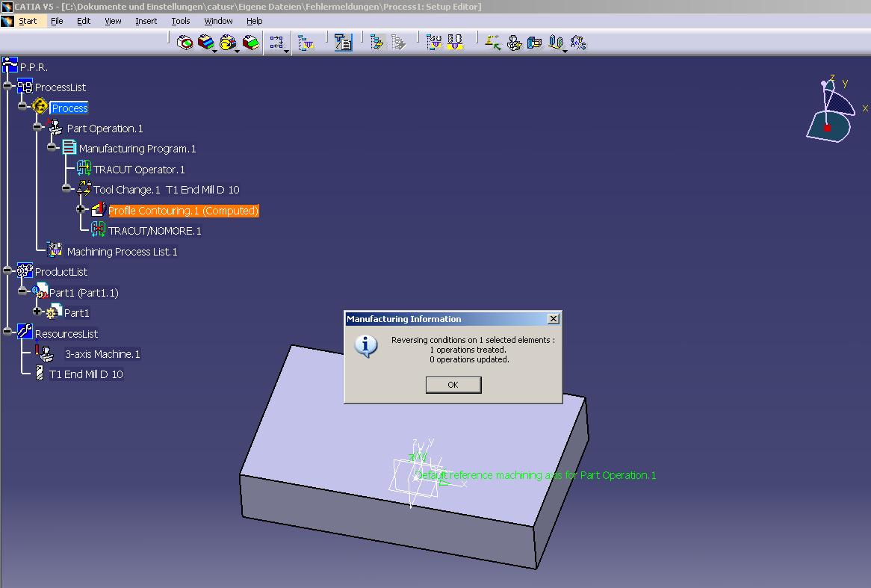Select the yellow Curve Following operation icon

pyautogui.click(x=228, y=43)
